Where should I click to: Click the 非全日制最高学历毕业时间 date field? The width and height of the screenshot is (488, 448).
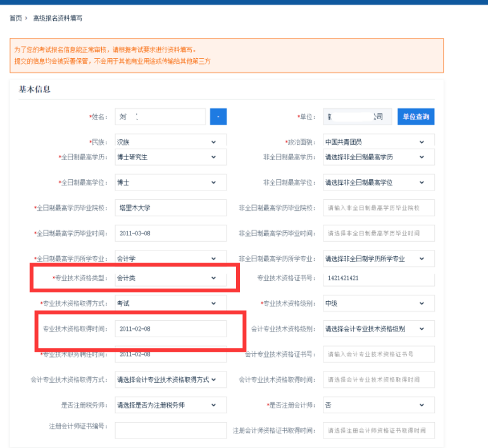[379, 233]
